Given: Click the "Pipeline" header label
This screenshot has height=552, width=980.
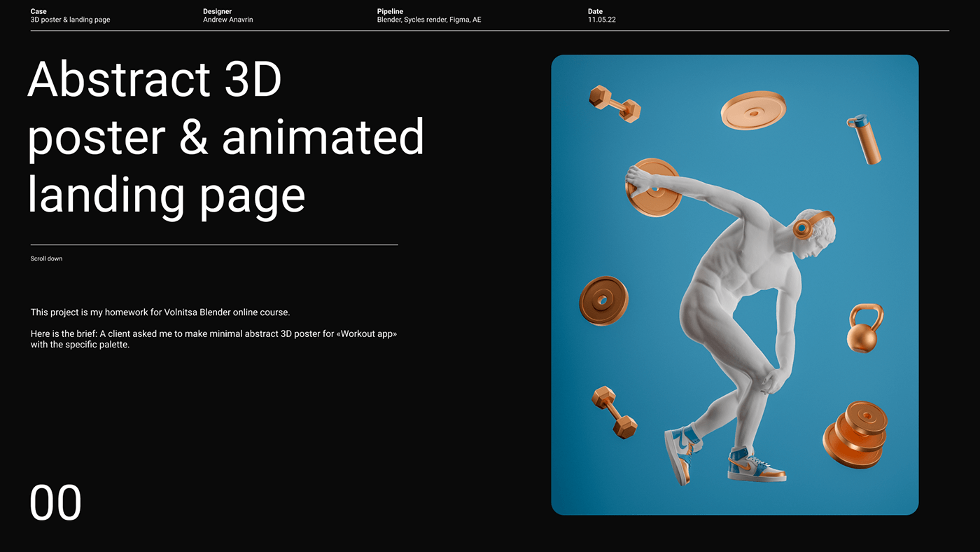Looking at the screenshot, I should [390, 11].
